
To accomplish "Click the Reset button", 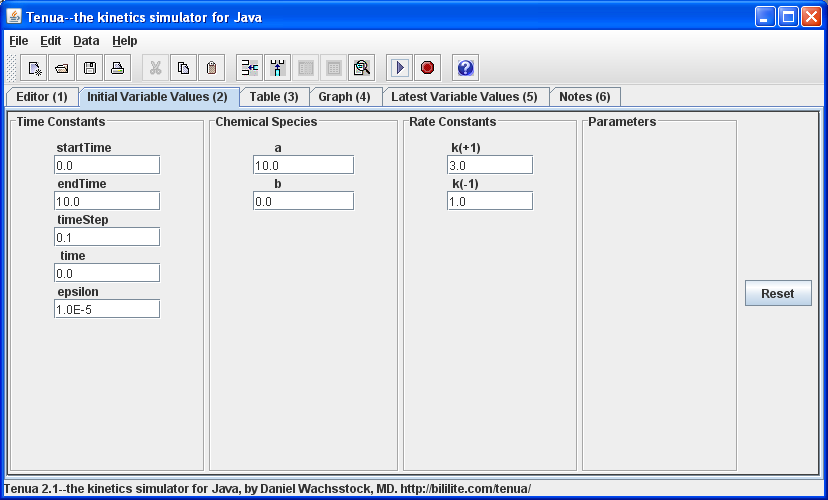I will tap(778, 293).
